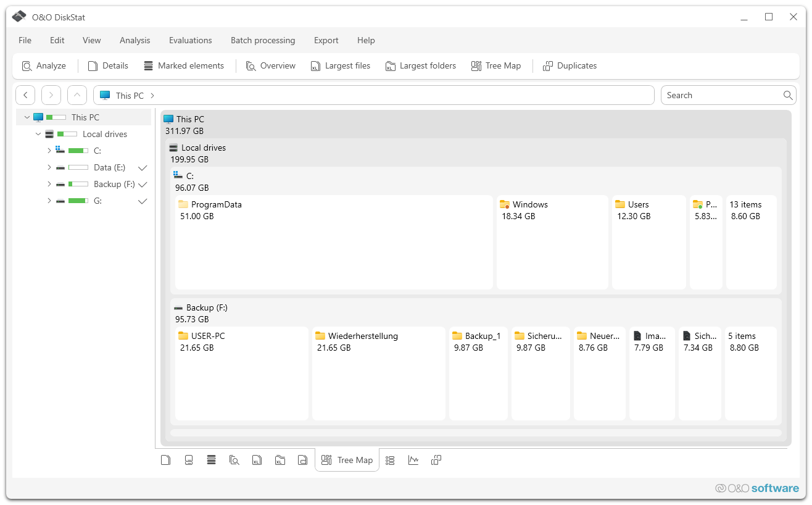Select the 5 items tile under Backup (F:)
812x505 pixels.
751,374
